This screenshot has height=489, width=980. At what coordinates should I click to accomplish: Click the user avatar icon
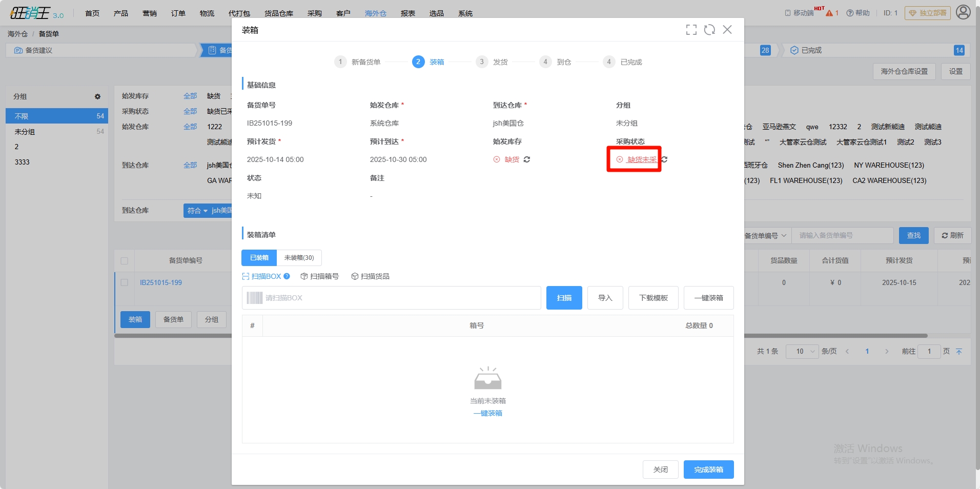click(963, 12)
